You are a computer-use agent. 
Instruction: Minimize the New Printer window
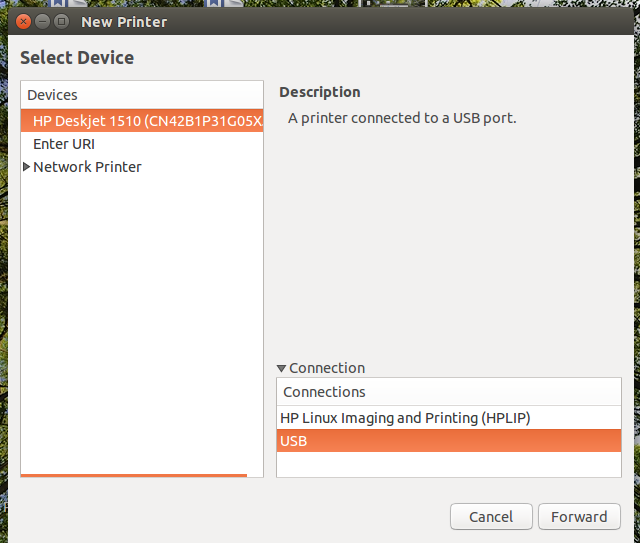click(42, 21)
